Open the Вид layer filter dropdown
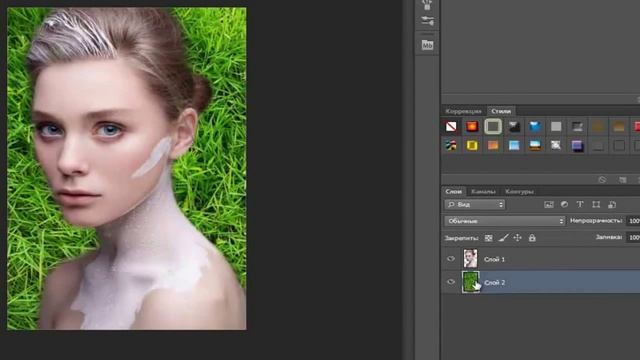Screen dimensions: 640x360 point(475,204)
